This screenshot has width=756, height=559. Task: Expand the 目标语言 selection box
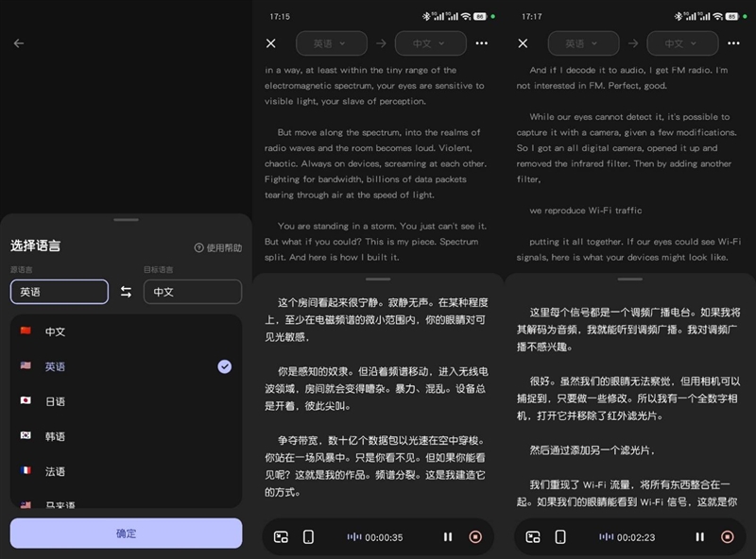click(194, 293)
